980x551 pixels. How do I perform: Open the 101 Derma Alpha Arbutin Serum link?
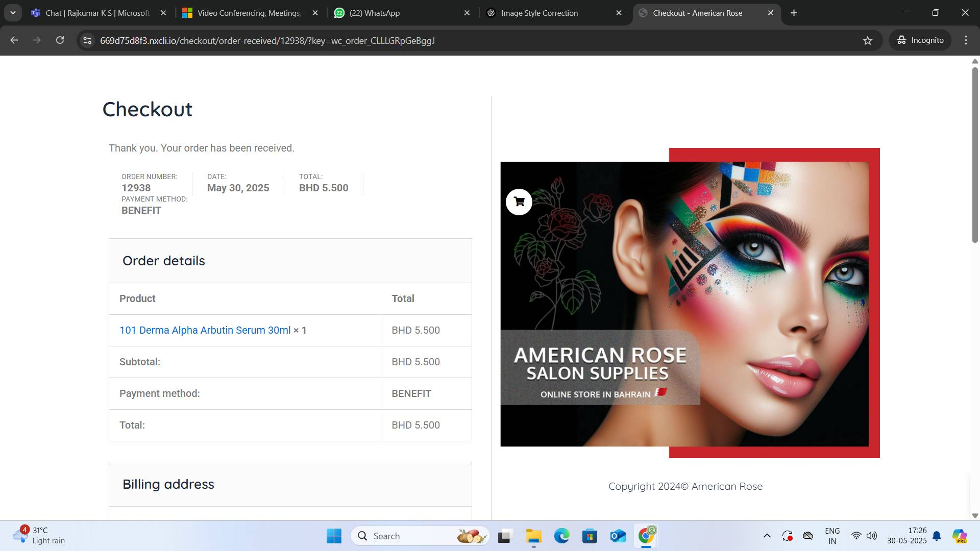pos(205,330)
